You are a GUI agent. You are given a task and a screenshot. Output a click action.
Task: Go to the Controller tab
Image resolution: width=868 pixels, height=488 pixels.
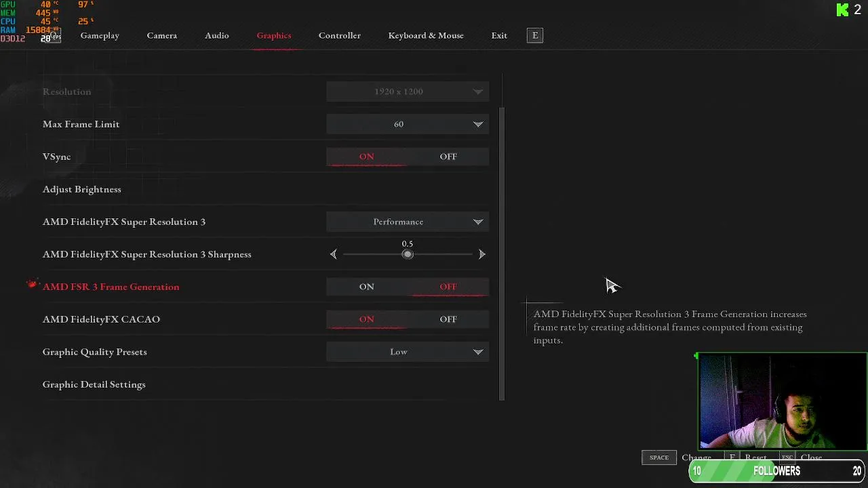coord(340,35)
